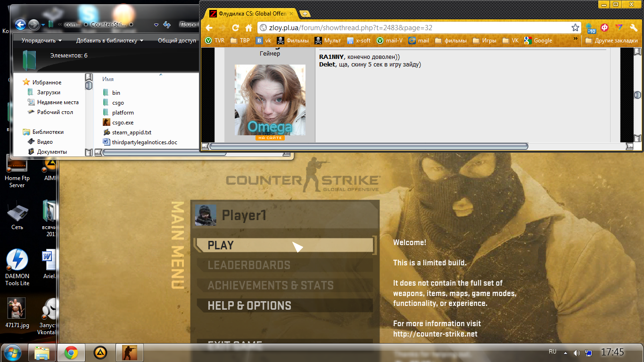Open ACHIEVEMENTS & STATS entry
This screenshot has width=644, height=362.
tap(284, 286)
